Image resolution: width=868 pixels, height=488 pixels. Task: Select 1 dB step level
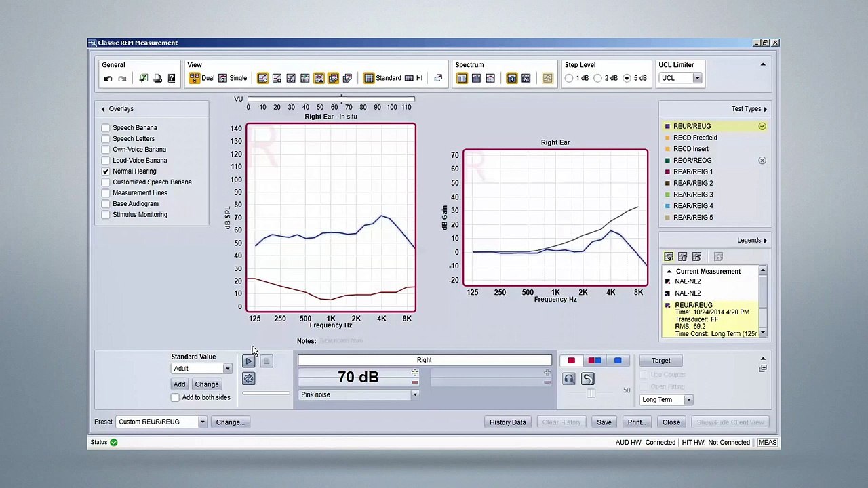click(569, 79)
